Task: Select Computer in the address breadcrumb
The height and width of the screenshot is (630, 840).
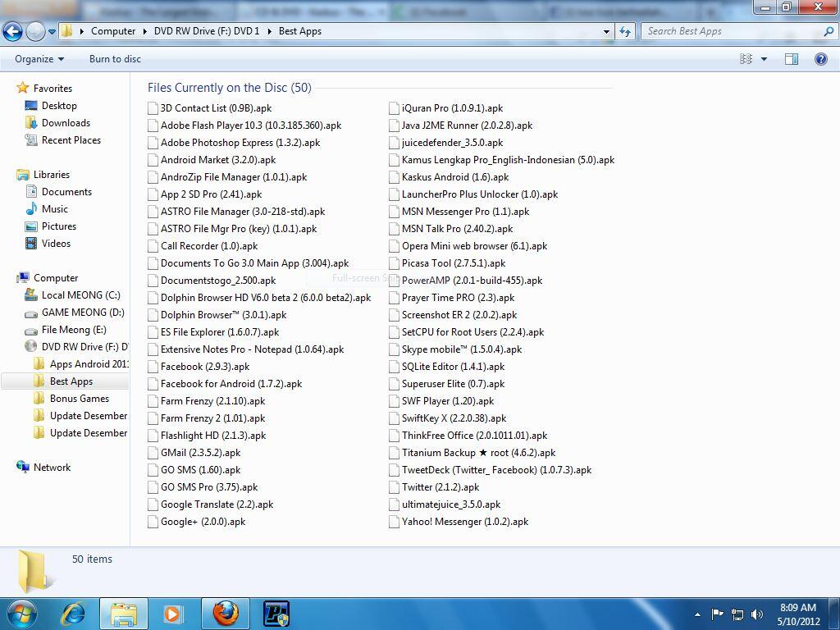Action: pos(113,31)
